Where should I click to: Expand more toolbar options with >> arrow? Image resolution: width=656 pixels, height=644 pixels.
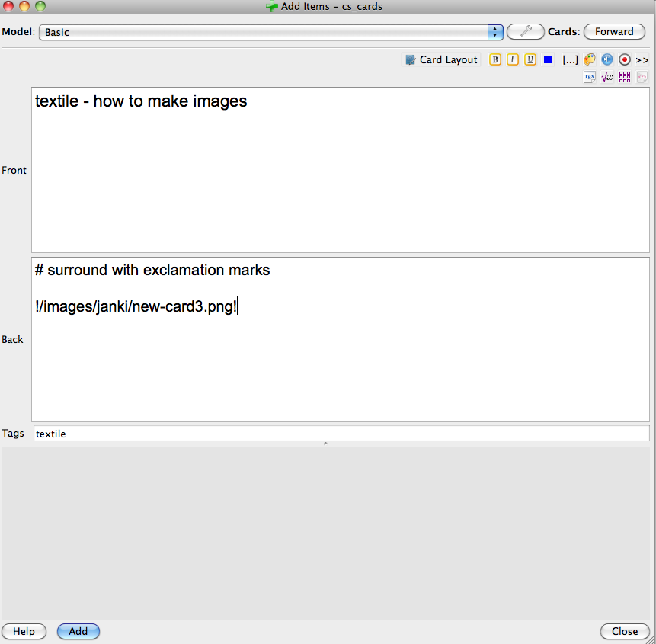click(x=642, y=59)
